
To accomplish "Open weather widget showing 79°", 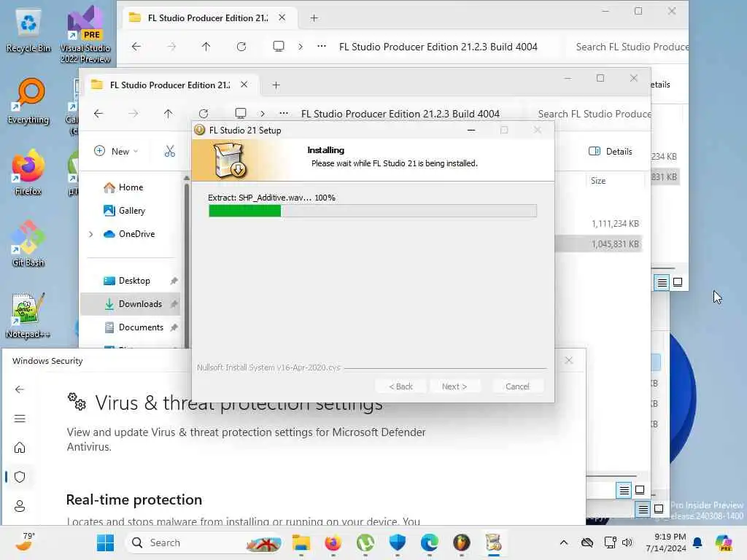I will 26,542.
